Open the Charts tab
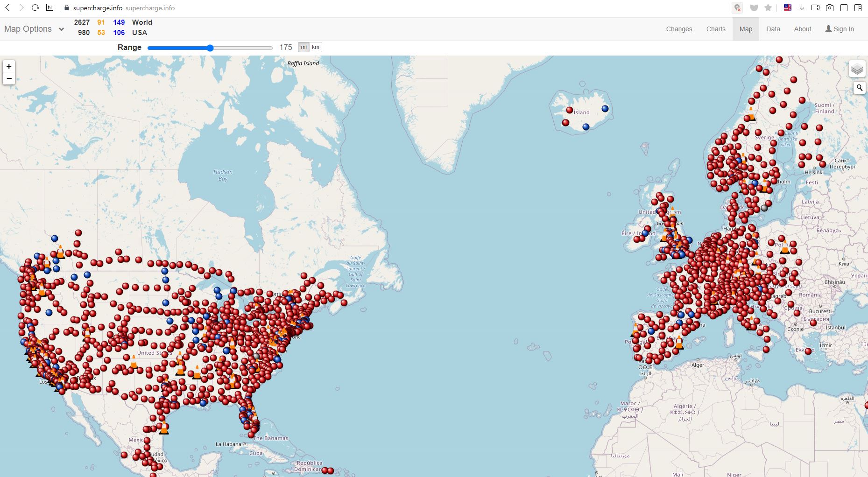Image resolution: width=868 pixels, height=477 pixels. [716, 29]
